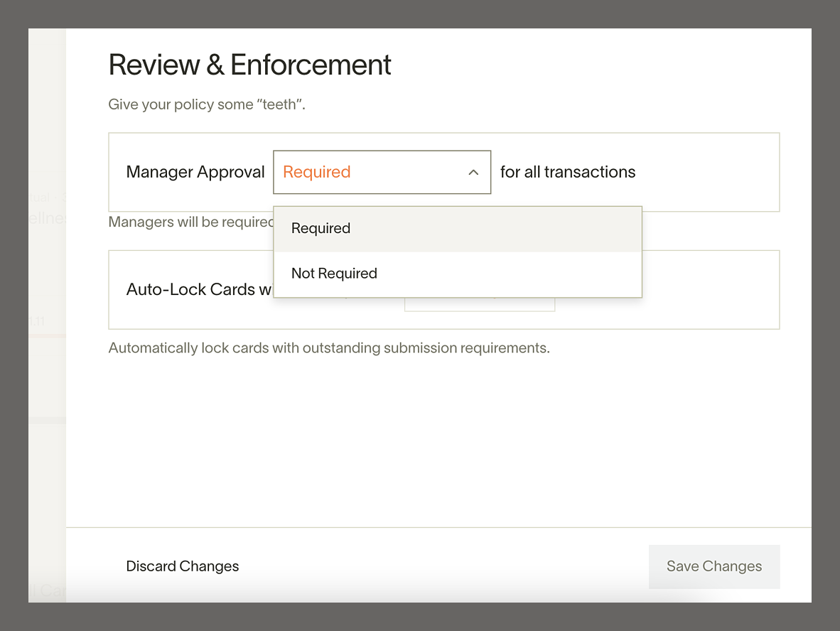Open the Manager Approval dropdown field

coord(382,172)
